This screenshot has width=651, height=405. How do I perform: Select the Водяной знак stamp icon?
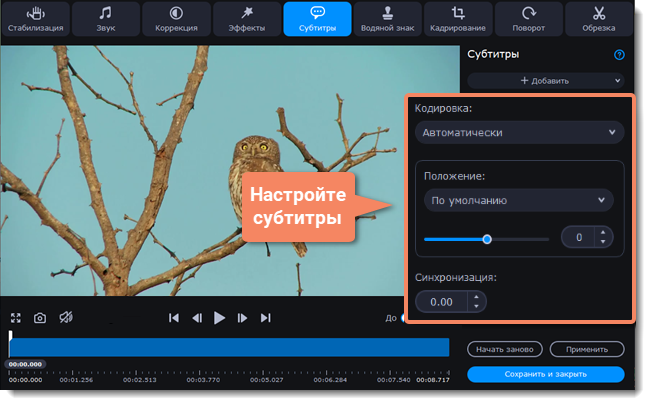387,13
